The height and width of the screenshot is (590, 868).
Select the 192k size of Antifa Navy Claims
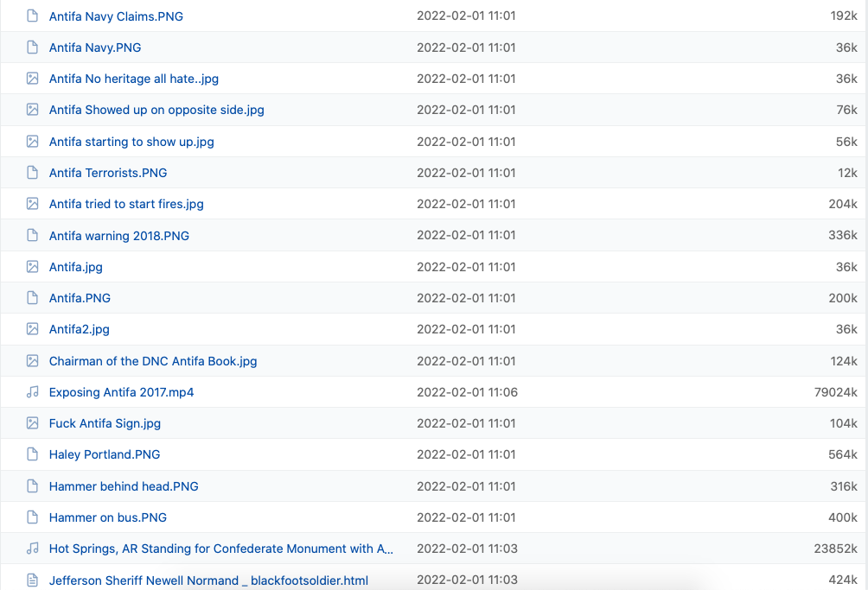844,16
